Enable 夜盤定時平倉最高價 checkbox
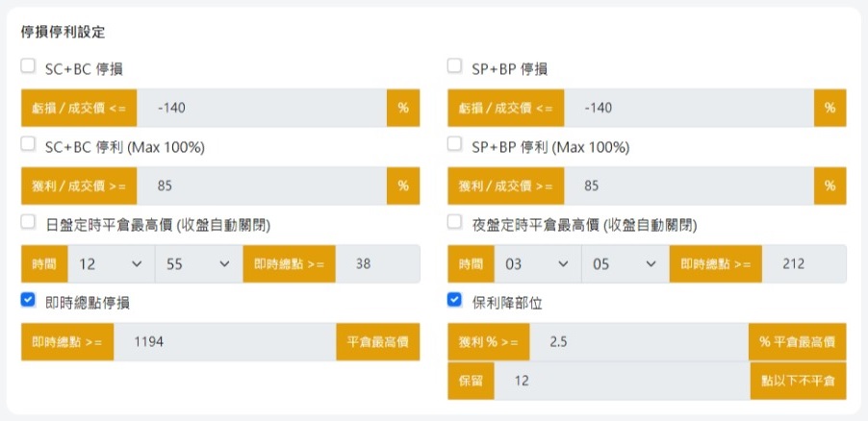The width and height of the screenshot is (868, 421). pyautogui.click(x=455, y=223)
